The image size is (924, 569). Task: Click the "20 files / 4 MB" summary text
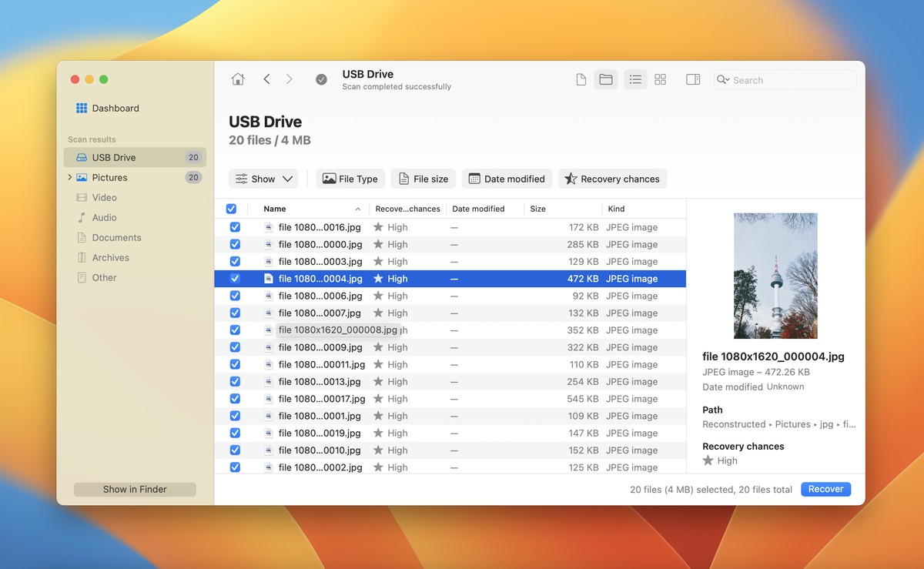pos(269,140)
